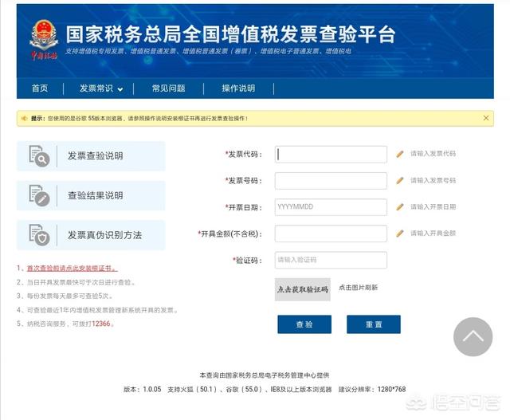510x420 pixels.
Task: Focus the 验证码 input field
Action: pos(331,260)
